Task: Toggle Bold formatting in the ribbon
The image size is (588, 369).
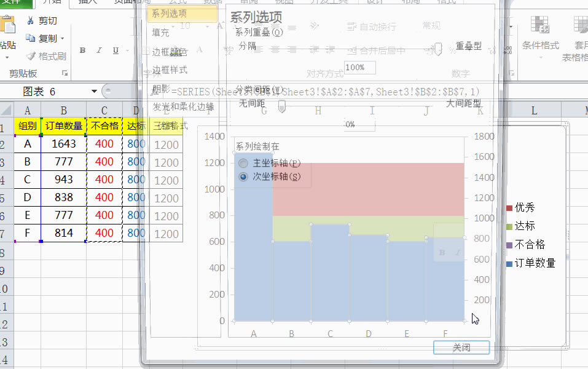Action: (82, 50)
